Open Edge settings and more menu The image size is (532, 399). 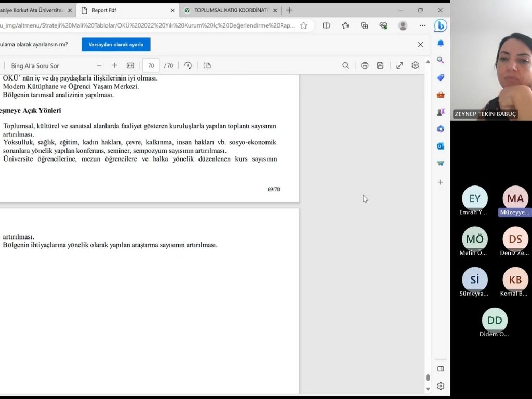pos(422,25)
